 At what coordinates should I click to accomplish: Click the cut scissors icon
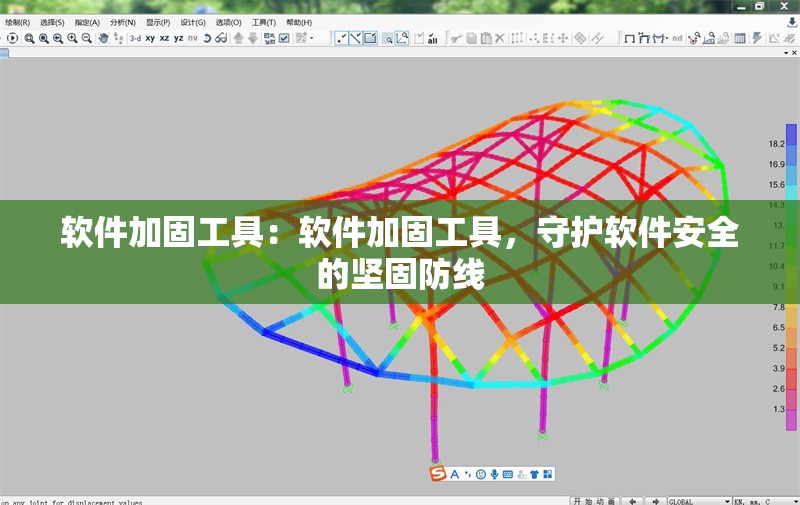point(456,38)
